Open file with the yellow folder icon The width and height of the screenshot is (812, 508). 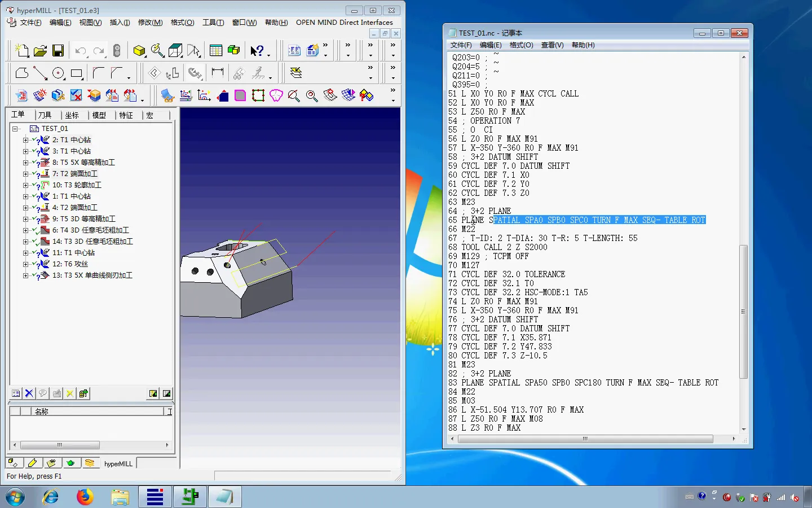40,51
